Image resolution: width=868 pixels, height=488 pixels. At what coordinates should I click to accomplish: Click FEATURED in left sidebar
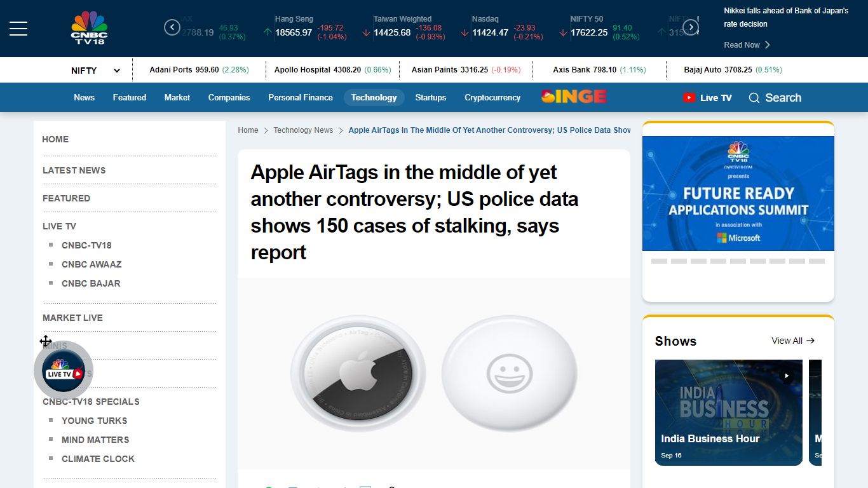[67, 198]
